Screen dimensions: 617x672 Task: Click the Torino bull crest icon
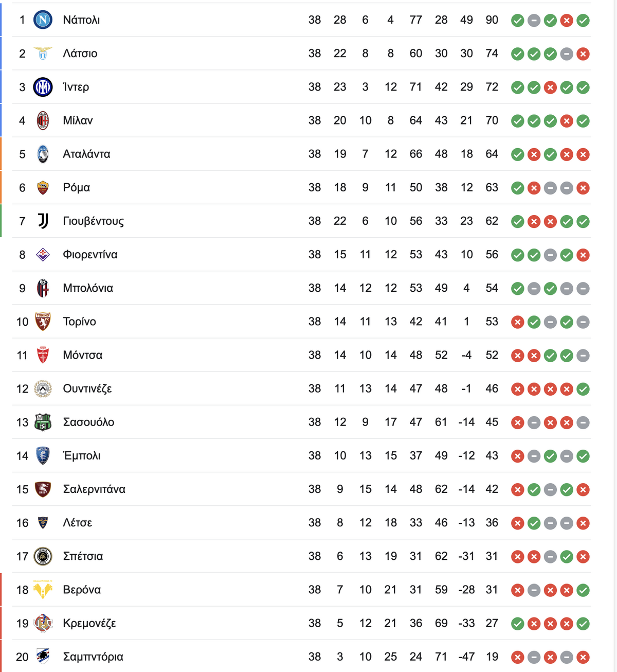point(43,322)
